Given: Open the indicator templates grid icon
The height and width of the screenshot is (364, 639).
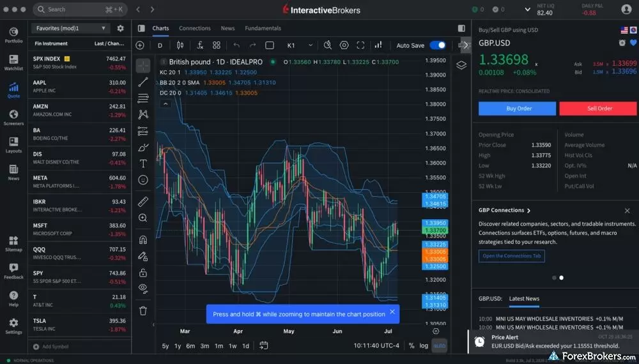Looking at the screenshot, I should [x=217, y=45].
